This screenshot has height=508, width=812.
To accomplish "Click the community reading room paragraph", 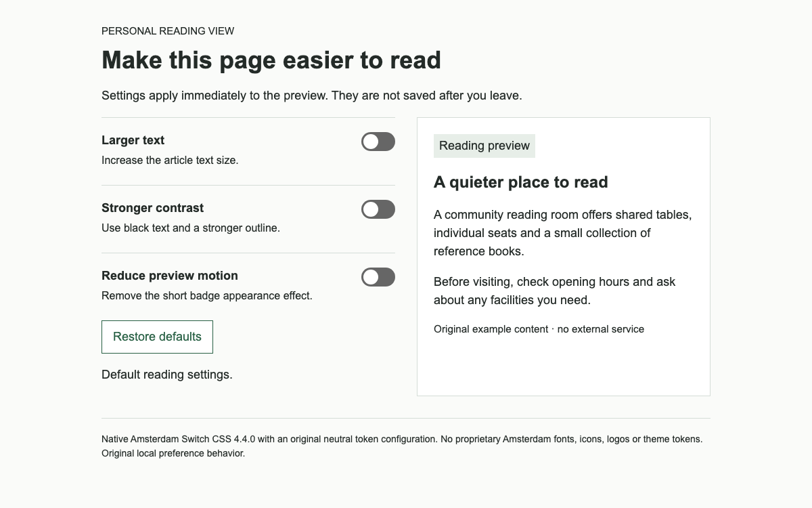I will pyautogui.click(x=563, y=233).
